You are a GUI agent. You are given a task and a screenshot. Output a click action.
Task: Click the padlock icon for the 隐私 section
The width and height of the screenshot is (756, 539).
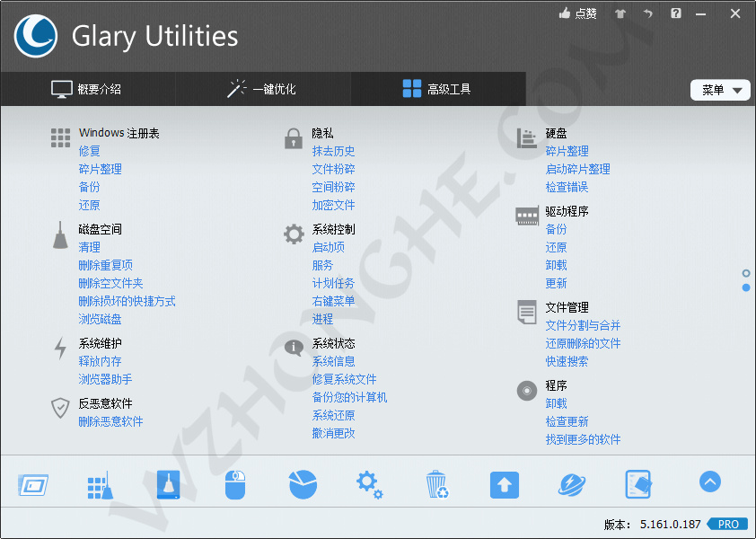(293, 137)
